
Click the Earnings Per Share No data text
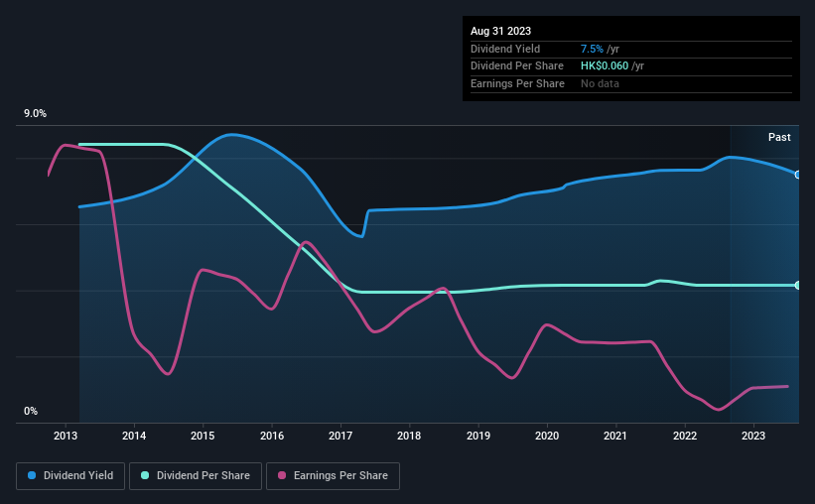click(x=600, y=83)
